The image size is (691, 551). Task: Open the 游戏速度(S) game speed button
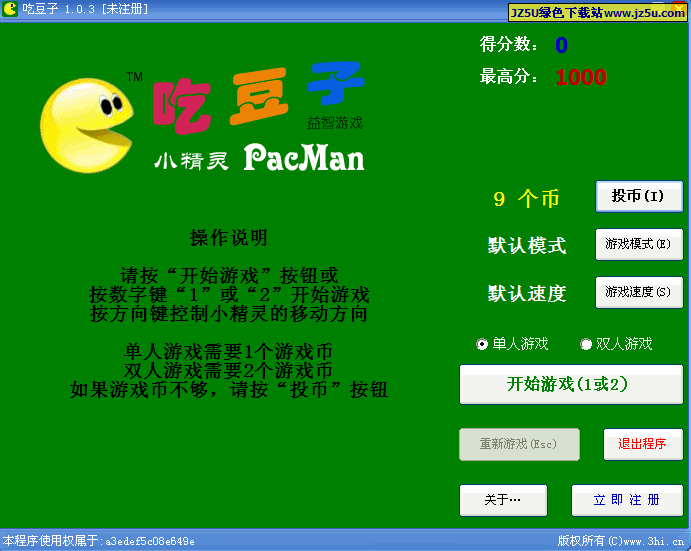pos(639,292)
